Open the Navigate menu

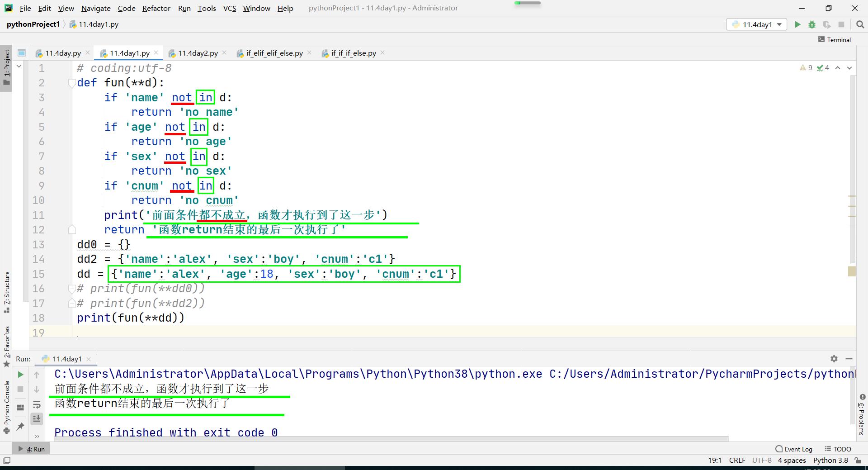click(96, 8)
